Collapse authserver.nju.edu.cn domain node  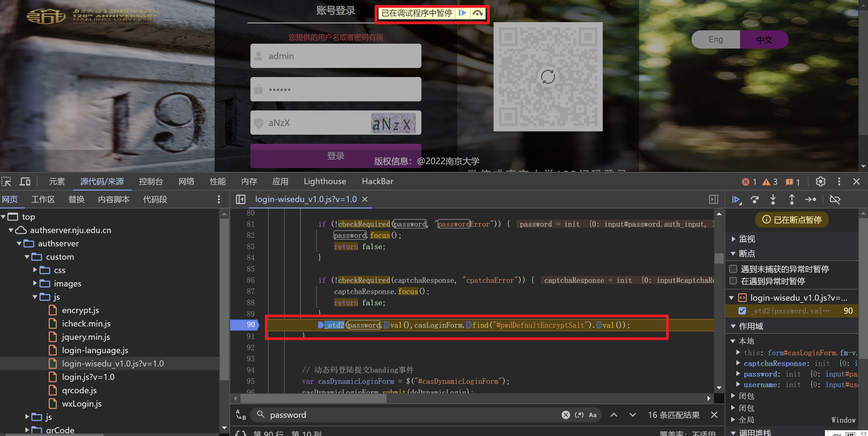(11, 230)
